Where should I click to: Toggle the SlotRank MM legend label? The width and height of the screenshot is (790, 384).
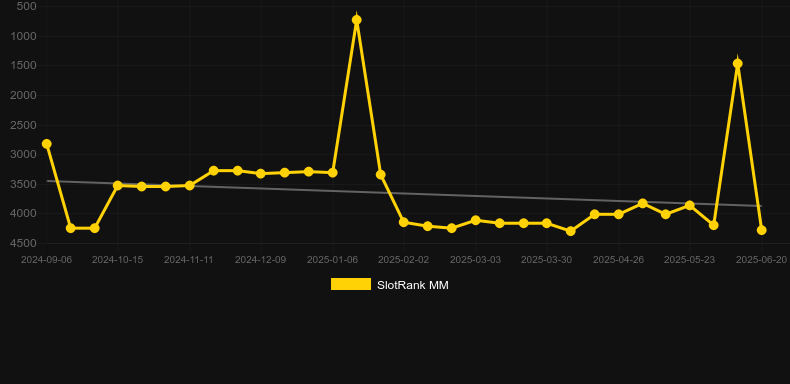point(413,285)
